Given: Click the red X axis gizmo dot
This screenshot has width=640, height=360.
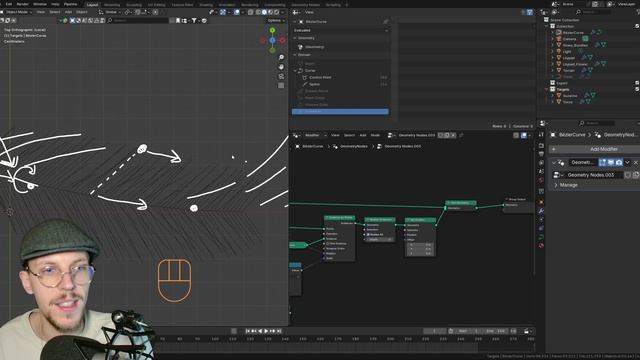Looking at the screenshot, I should [282, 40].
